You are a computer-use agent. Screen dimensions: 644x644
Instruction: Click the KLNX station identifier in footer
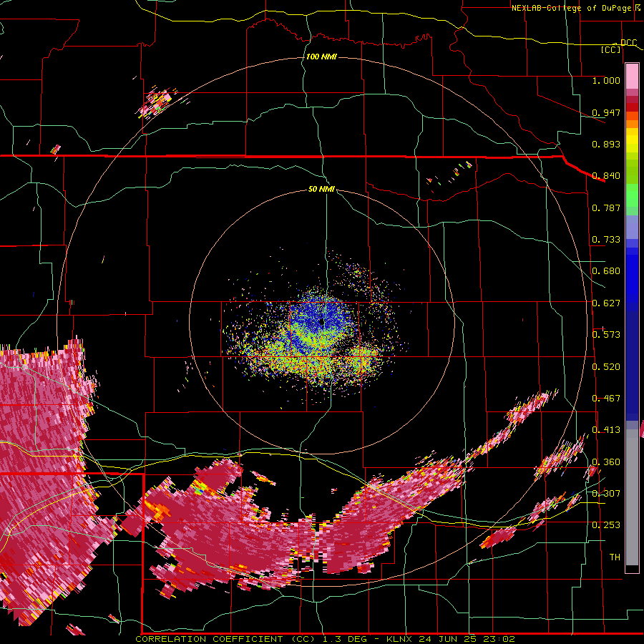coord(399,639)
